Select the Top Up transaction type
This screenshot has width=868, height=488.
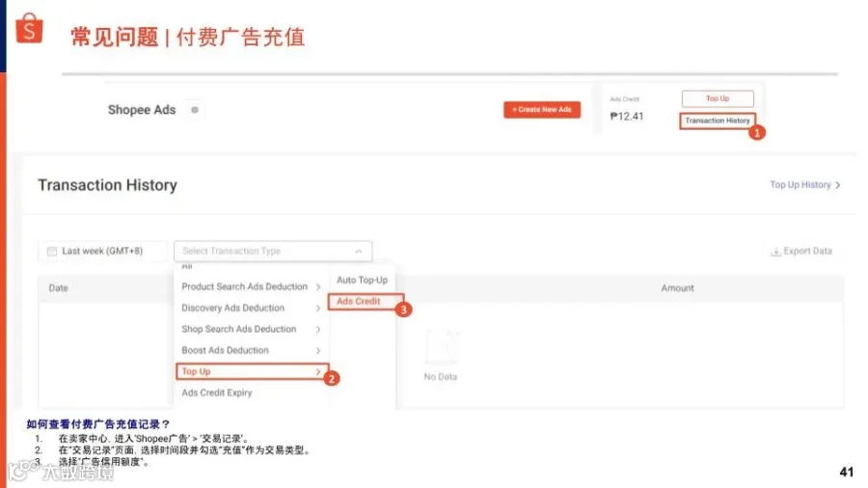click(x=253, y=371)
